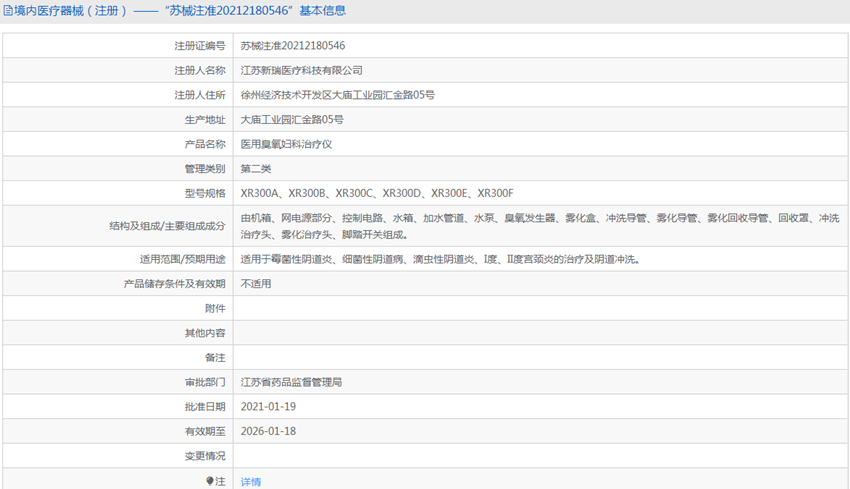Select approval department 江苏省药品监督管理局
850x489 pixels.
(291, 382)
